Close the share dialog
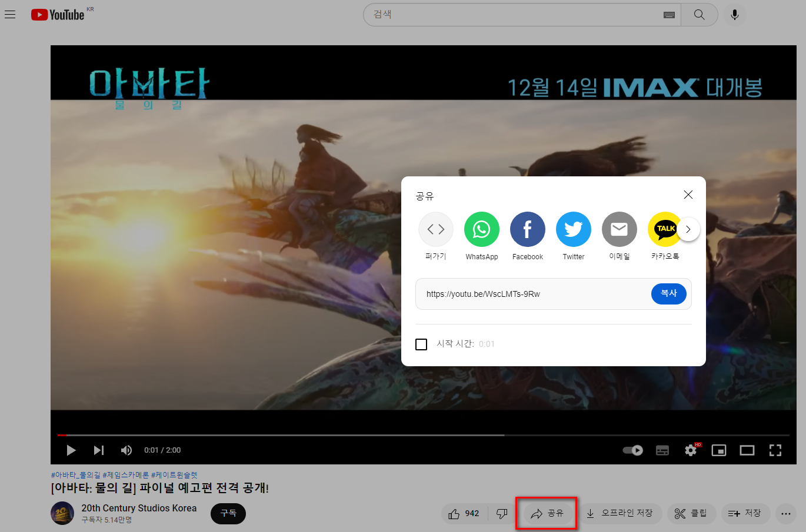The image size is (806, 532). coord(688,195)
